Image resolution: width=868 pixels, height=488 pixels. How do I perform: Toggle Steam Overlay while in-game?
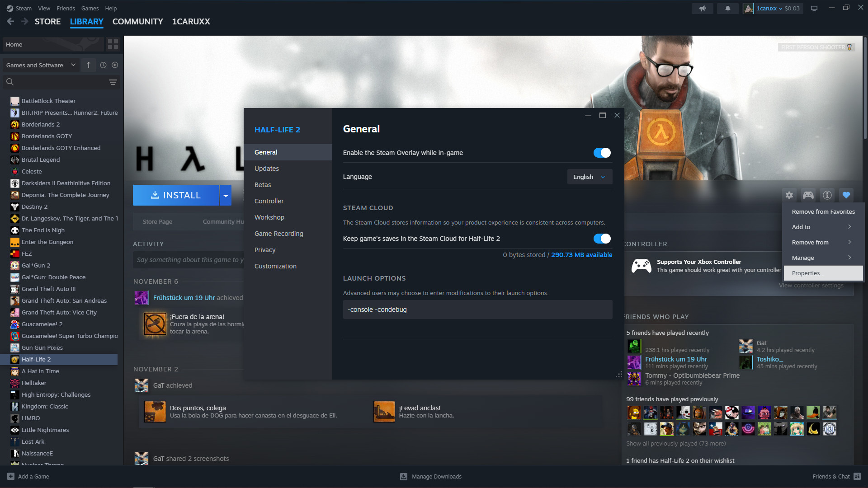coord(602,153)
